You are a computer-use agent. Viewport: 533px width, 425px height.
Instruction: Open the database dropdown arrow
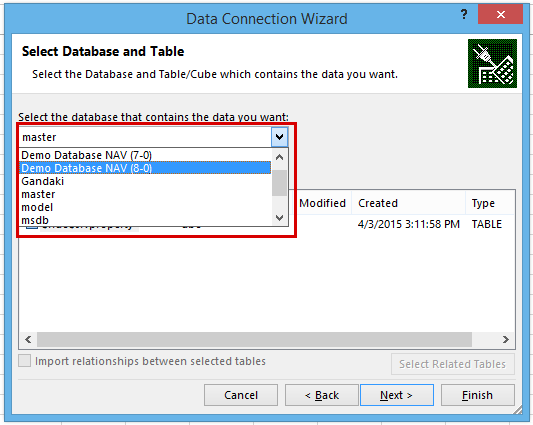tap(279, 137)
